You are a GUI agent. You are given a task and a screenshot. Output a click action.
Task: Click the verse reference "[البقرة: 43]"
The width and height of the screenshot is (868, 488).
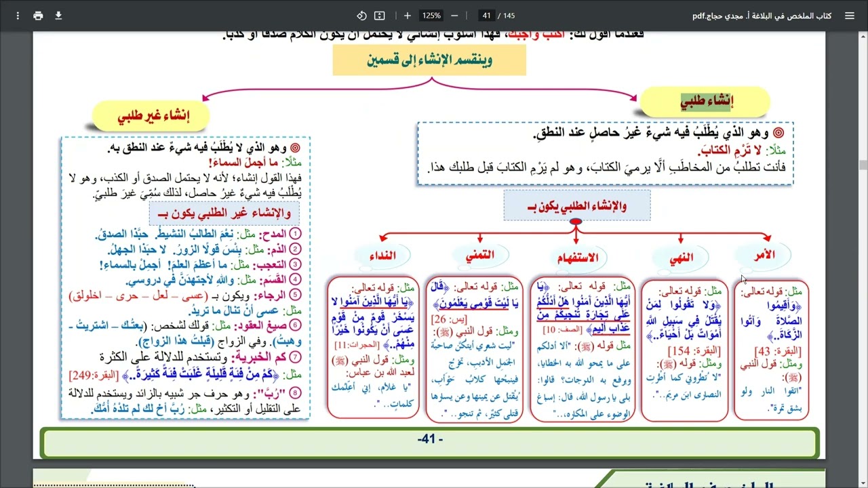click(779, 351)
